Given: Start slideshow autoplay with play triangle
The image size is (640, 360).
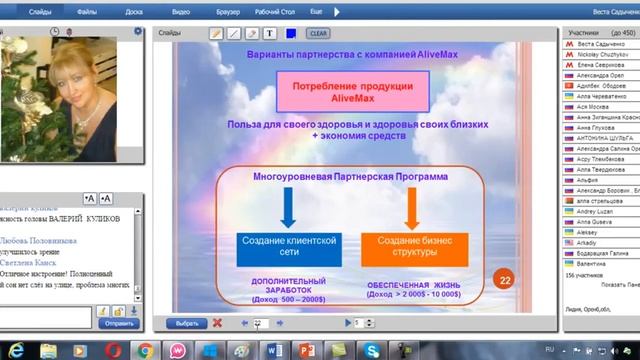Looking at the screenshot, I should tap(348, 323).
